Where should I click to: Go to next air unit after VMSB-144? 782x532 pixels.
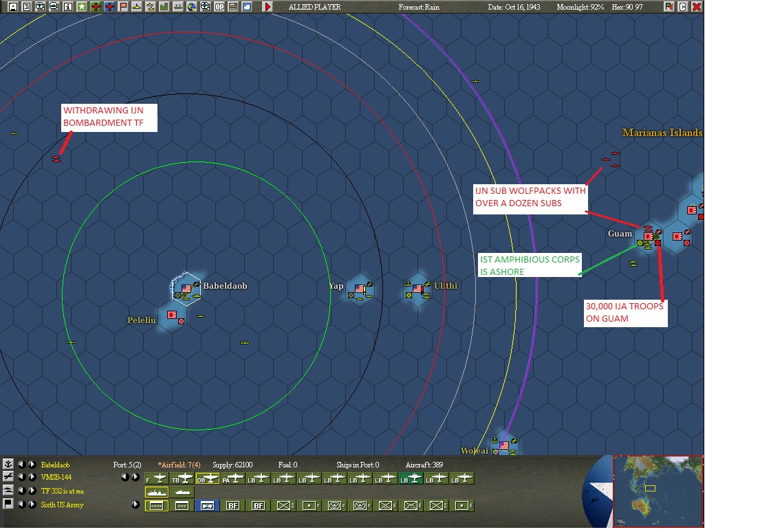[x=32, y=477]
